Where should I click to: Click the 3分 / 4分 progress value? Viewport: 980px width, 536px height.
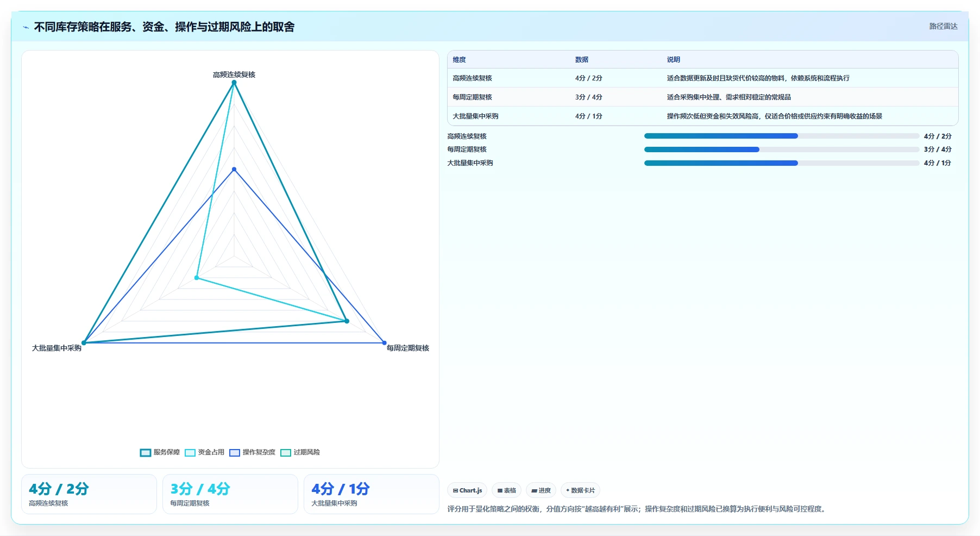click(938, 149)
